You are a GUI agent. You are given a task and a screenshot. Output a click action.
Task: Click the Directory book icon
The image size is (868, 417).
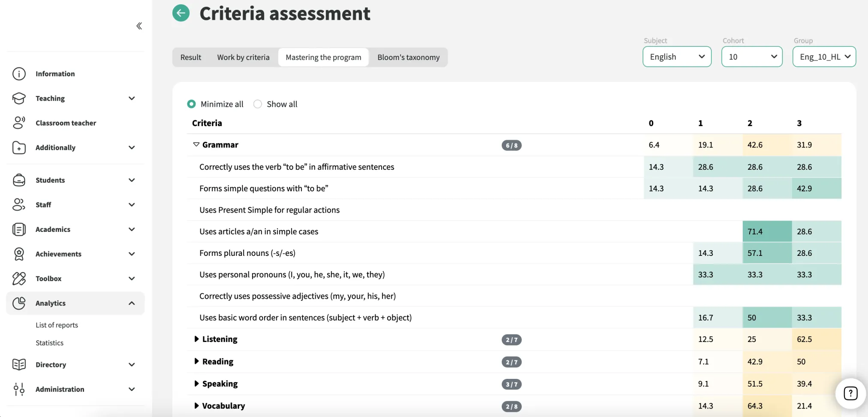click(x=19, y=365)
